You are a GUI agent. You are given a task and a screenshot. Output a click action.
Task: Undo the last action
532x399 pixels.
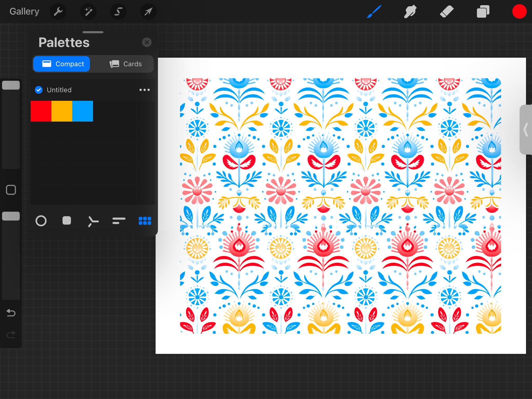pyautogui.click(x=11, y=313)
